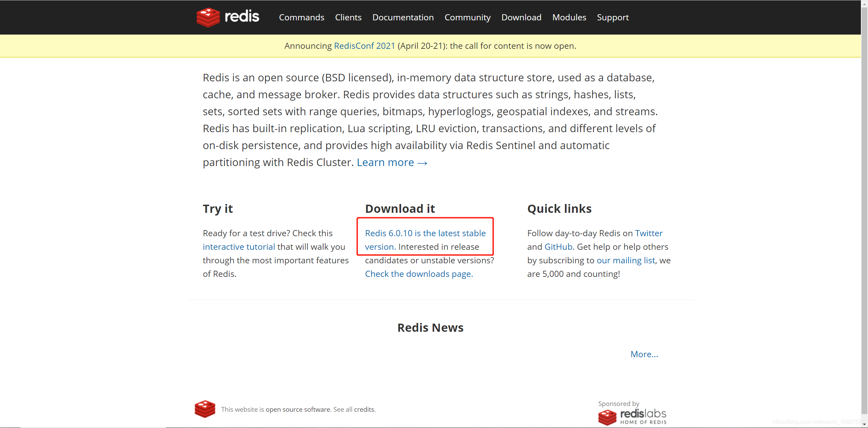Click the More... link under Redis News
This screenshot has height=428, width=868.
coord(644,354)
